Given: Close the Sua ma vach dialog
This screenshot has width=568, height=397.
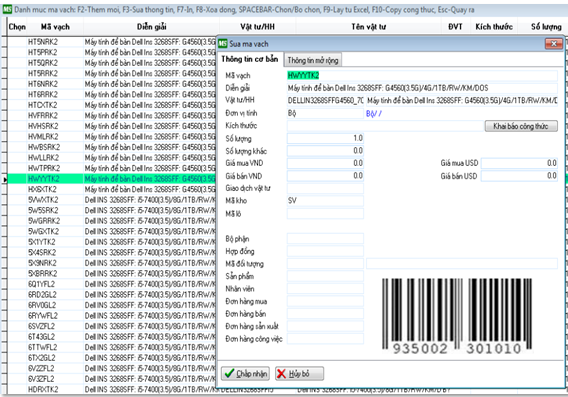Looking at the screenshot, I should [554, 44].
